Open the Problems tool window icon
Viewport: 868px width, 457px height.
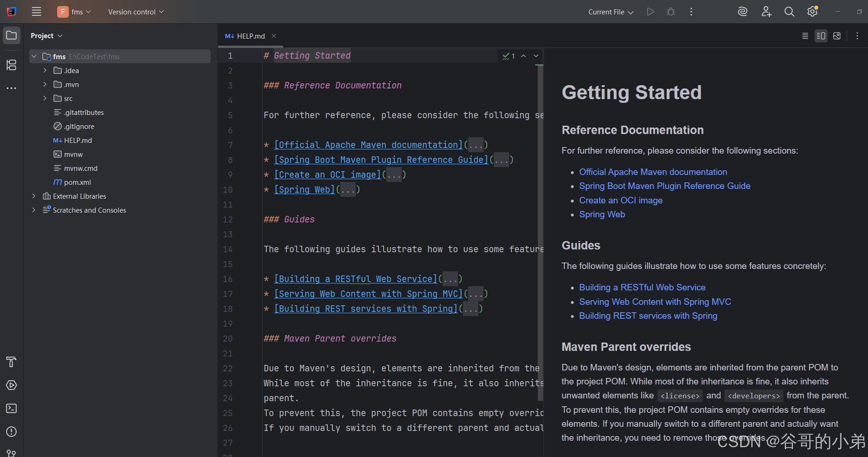[12, 431]
